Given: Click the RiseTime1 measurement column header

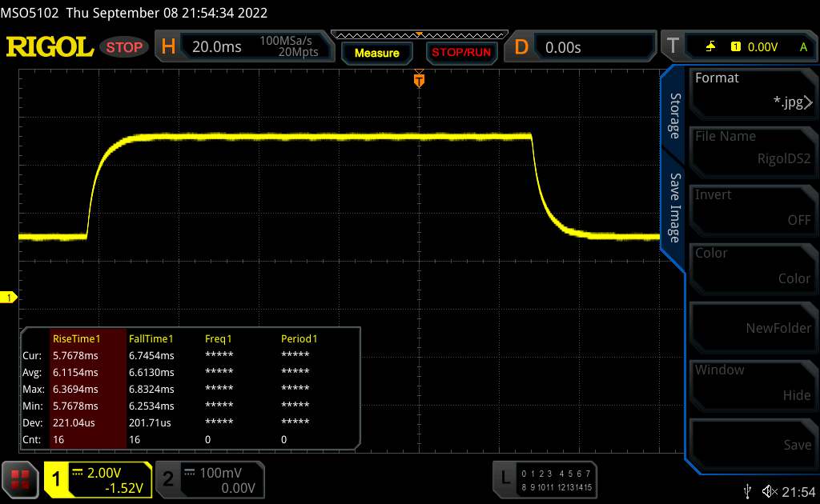Looking at the screenshot, I should (x=76, y=338).
